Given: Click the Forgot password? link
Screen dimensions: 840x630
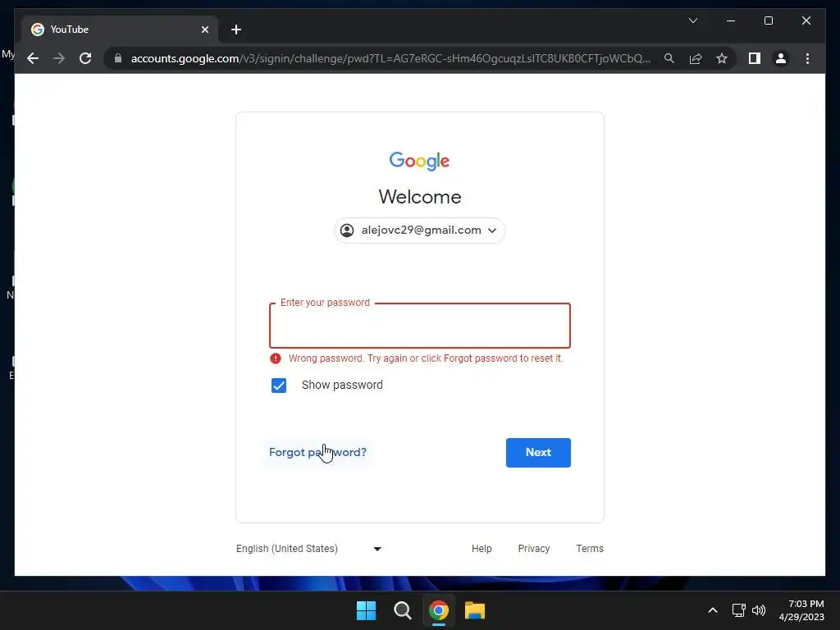Looking at the screenshot, I should pyautogui.click(x=317, y=452).
